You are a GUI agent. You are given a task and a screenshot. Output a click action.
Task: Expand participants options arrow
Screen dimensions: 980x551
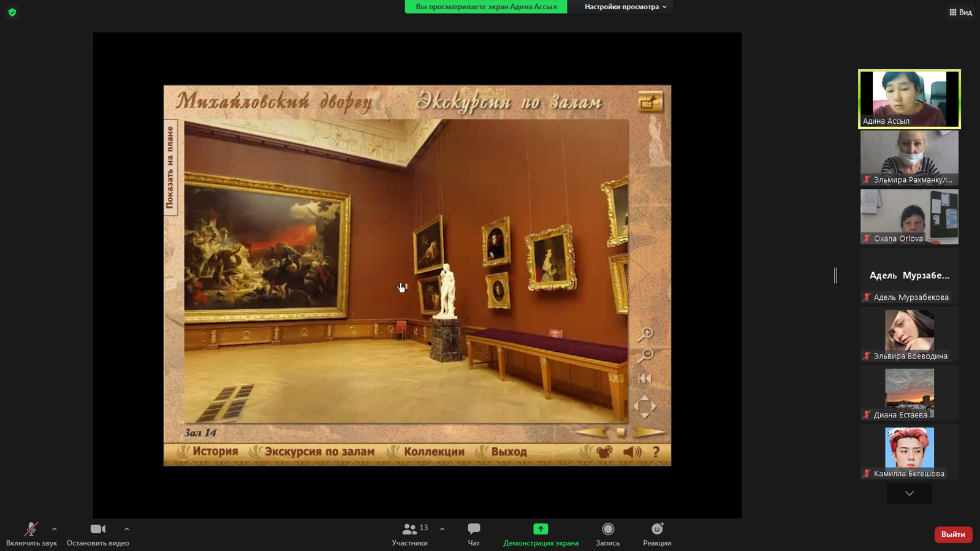point(443,529)
